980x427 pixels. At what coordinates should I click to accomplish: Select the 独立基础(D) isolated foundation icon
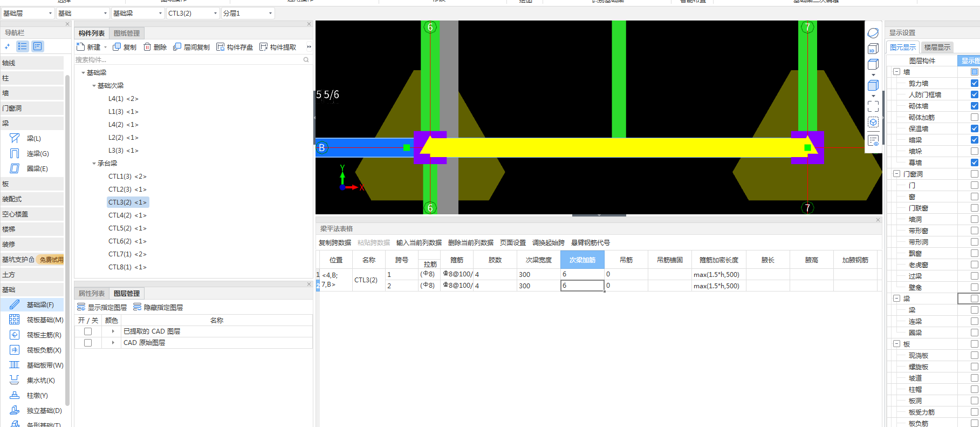pyautogui.click(x=15, y=411)
